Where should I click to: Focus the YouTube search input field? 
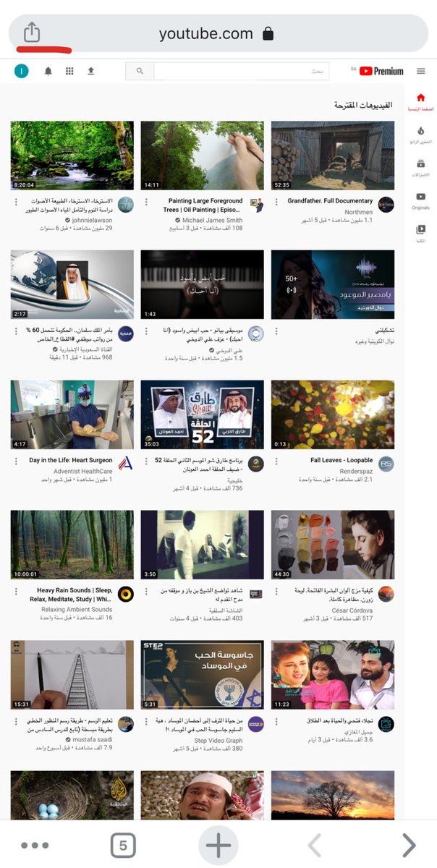click(x=241, y=71)
